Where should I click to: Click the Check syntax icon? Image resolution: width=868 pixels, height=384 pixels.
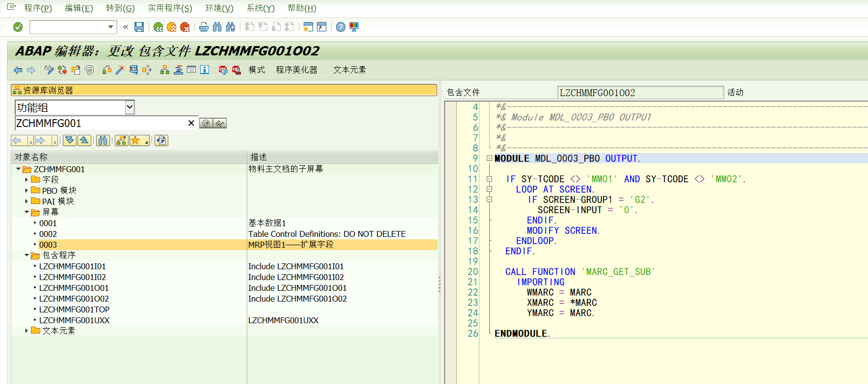(106, 70)
